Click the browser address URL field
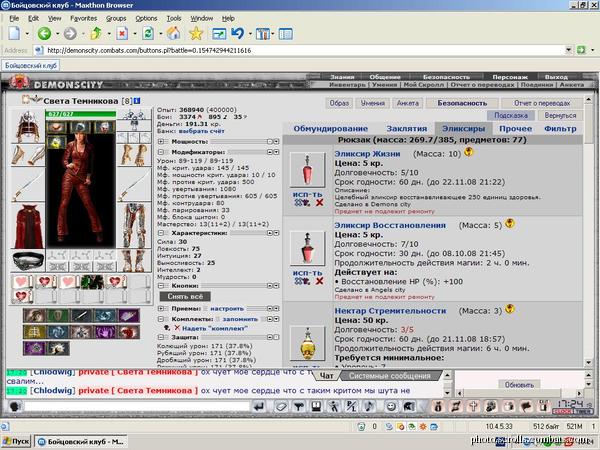 click(304, 50)
